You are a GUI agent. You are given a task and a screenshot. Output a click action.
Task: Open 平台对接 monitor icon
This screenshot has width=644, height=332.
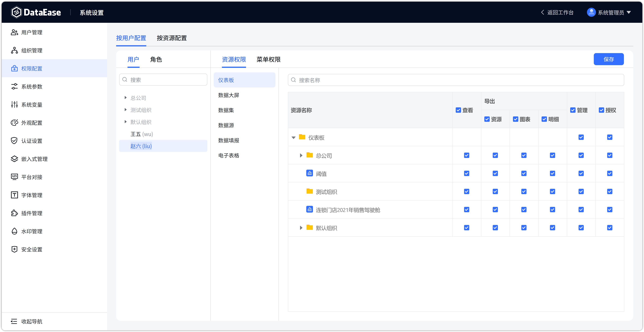14,177
